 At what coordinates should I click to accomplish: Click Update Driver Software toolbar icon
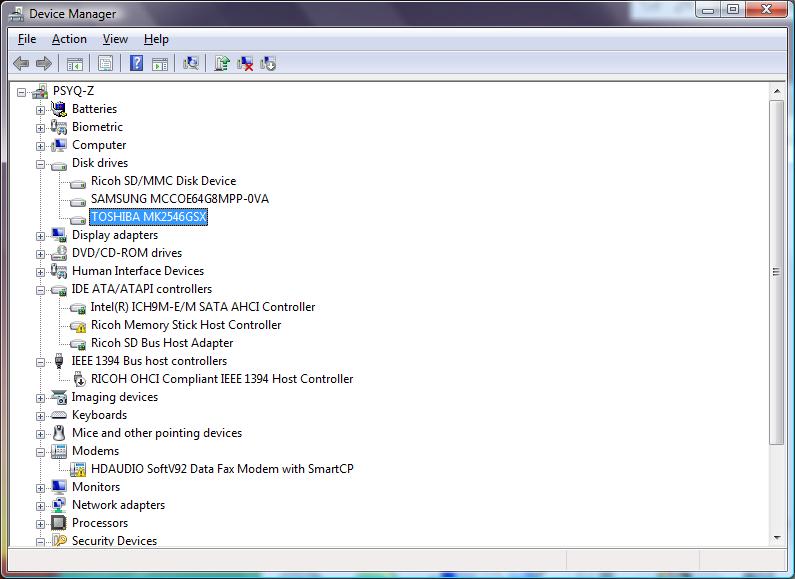(222, 63)
